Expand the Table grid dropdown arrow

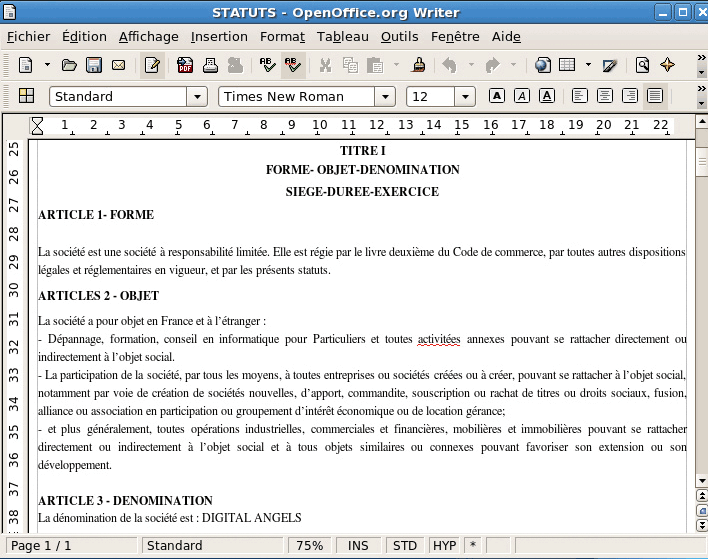pos(588,65)
